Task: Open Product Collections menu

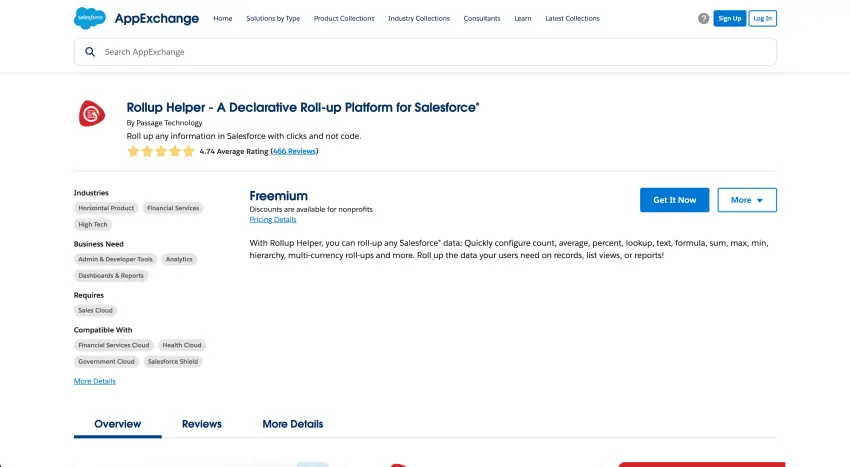Action: 344,18
